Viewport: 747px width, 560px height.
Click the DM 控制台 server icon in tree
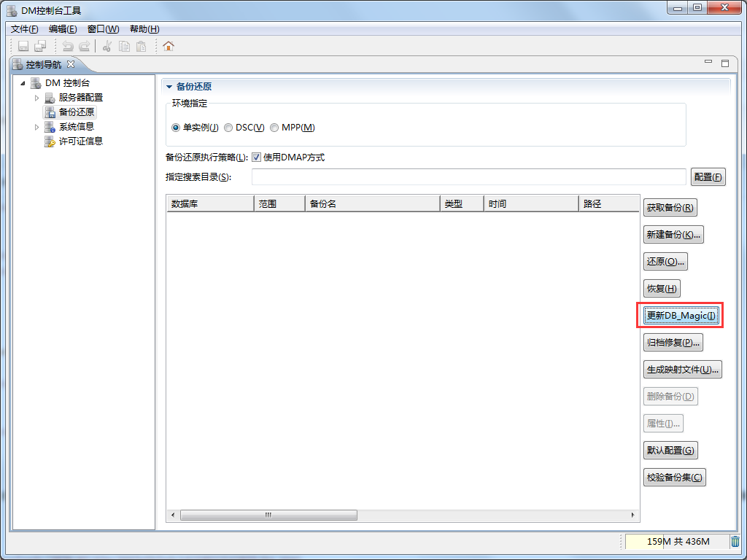point(36,83)
